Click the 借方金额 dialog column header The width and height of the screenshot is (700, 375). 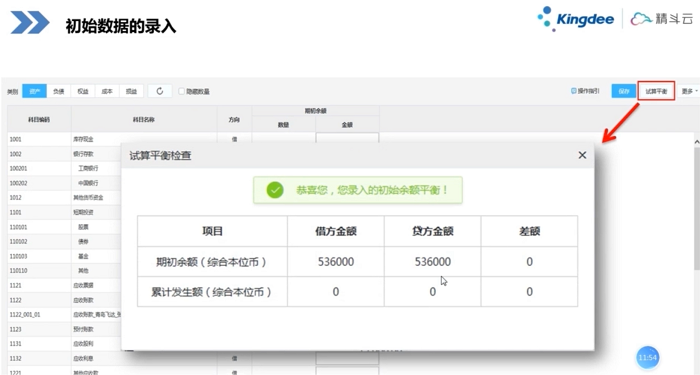336,231
